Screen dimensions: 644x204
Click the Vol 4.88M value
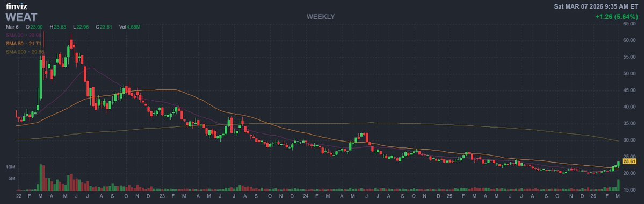click(130, 27)
